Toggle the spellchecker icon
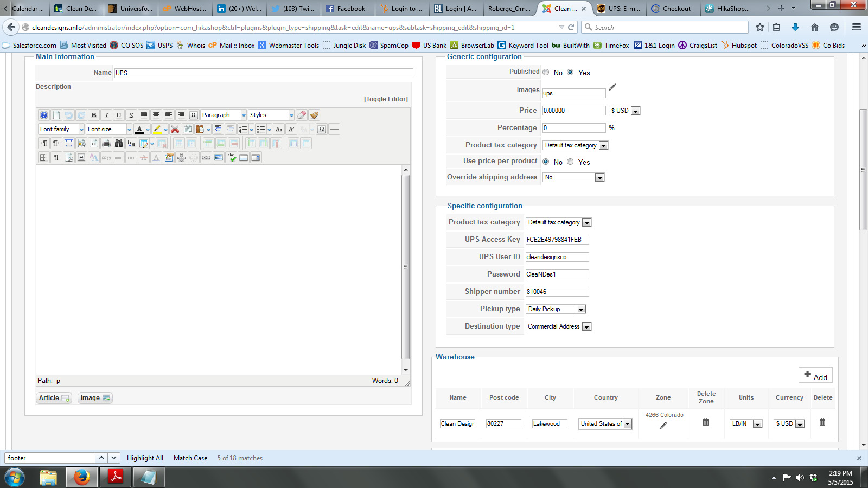Screen dimensions: 868x488 click(232, 157)
